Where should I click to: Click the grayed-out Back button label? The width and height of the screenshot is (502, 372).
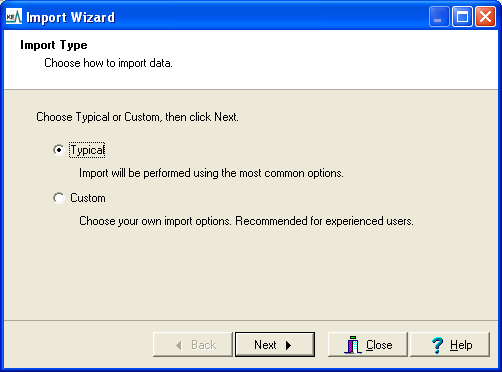(203, 345)
